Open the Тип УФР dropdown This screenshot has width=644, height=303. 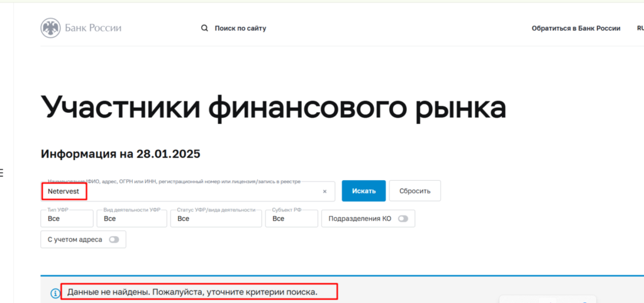click(67, 219)
